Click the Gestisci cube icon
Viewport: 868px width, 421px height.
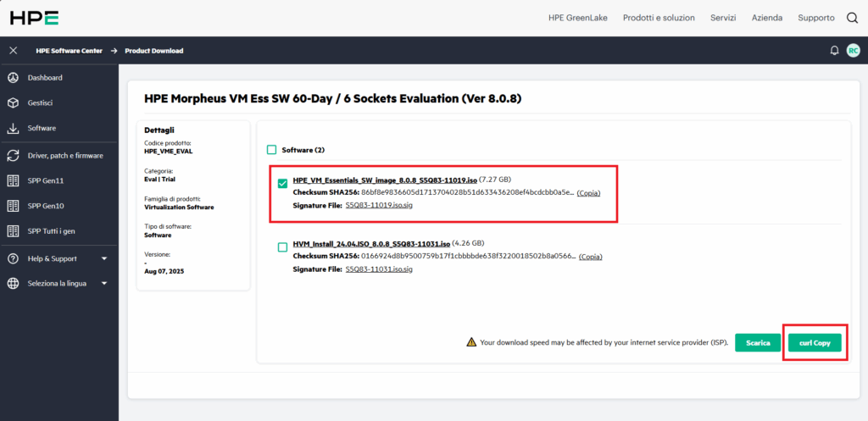tap(14, 102)
